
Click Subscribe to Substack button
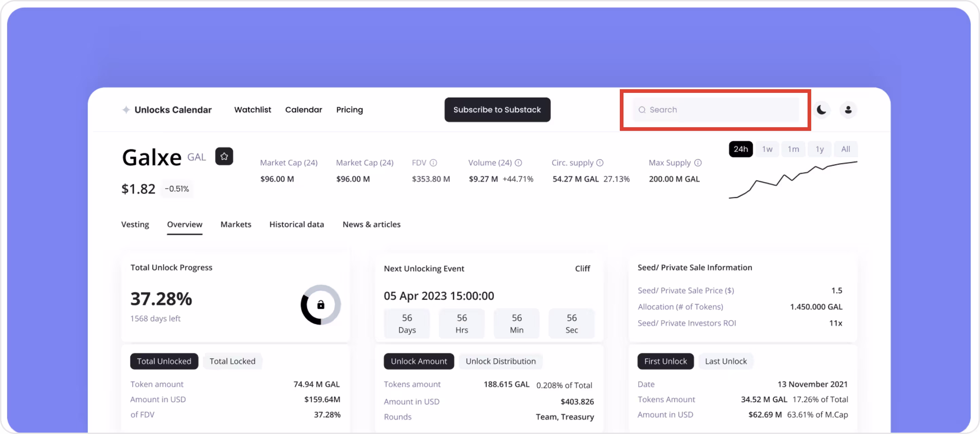497,110
